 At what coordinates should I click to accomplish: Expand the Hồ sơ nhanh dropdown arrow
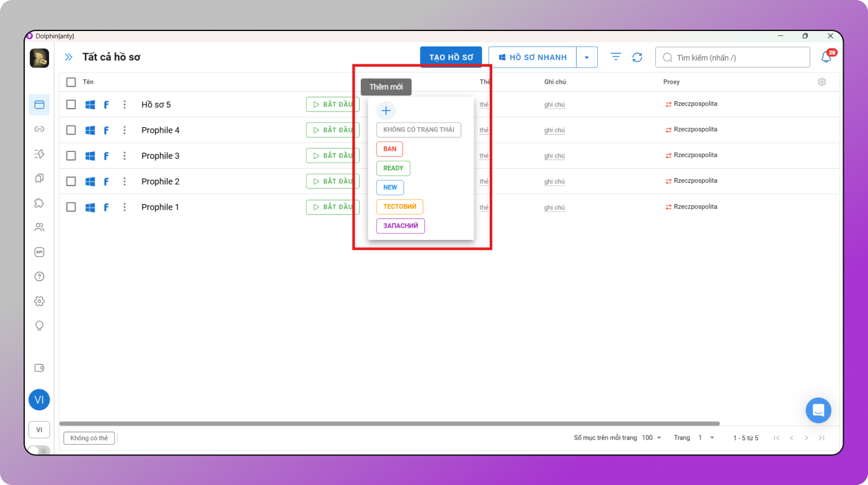click(x=587, y=57)
